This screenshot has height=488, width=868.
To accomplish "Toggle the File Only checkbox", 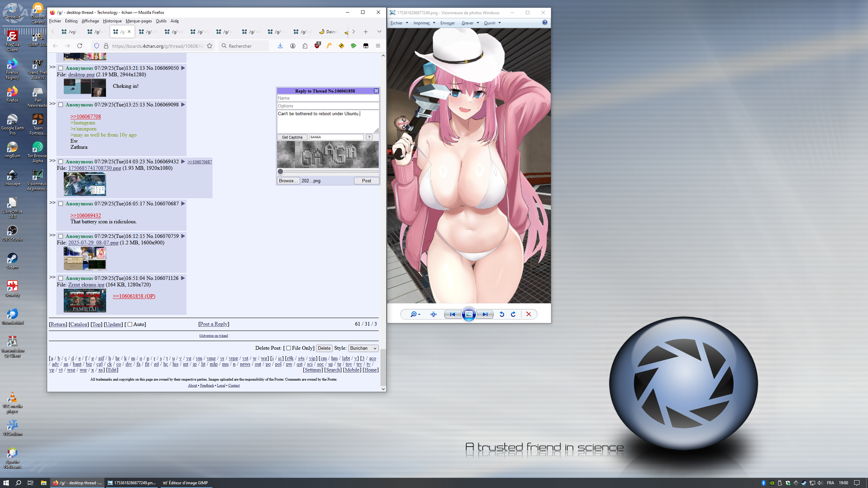I will 289,348.
